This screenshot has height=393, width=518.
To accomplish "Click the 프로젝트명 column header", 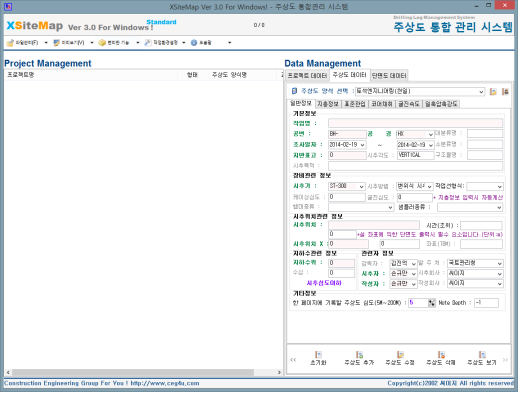I will 91,75.
